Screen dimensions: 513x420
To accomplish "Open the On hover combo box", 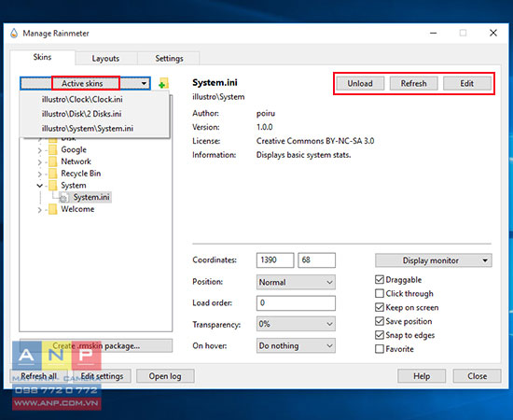I will [x=296, y=345].
